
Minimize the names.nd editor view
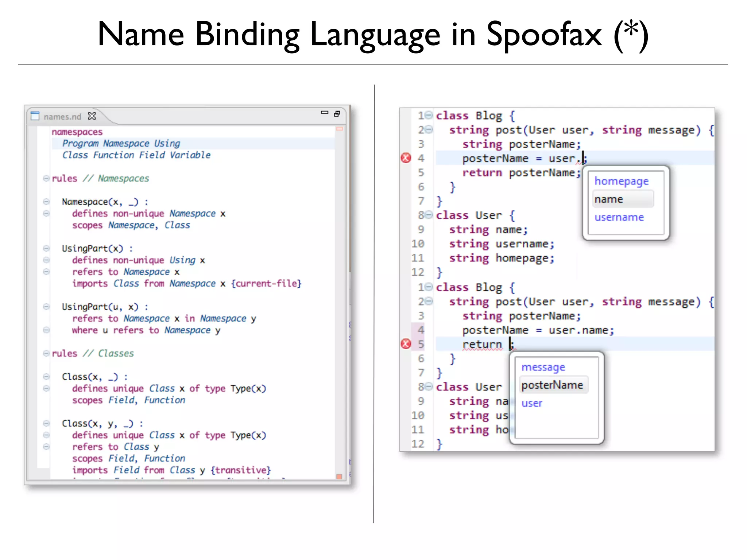tap(324, 113)
